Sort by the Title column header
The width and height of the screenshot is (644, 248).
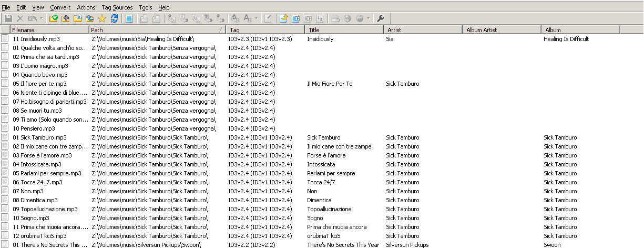click(x=344, y=30)
